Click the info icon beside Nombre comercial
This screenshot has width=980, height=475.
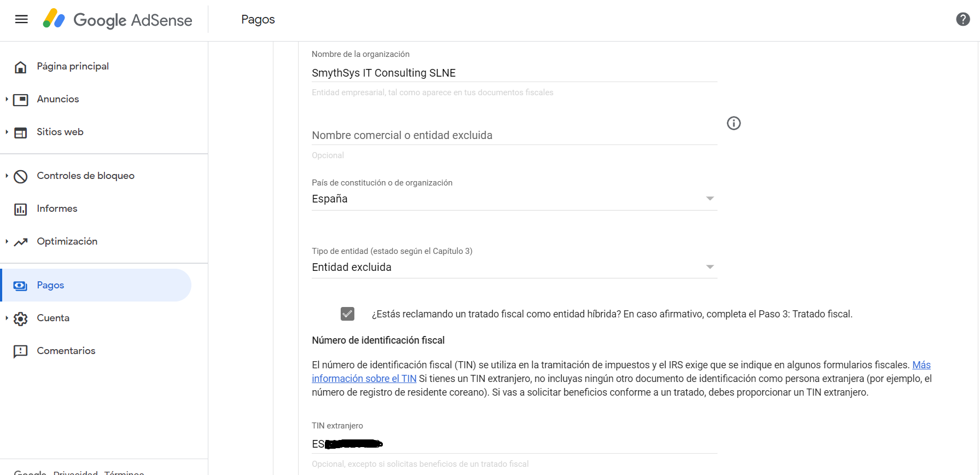pyautogui.click(x=733, y=123)
